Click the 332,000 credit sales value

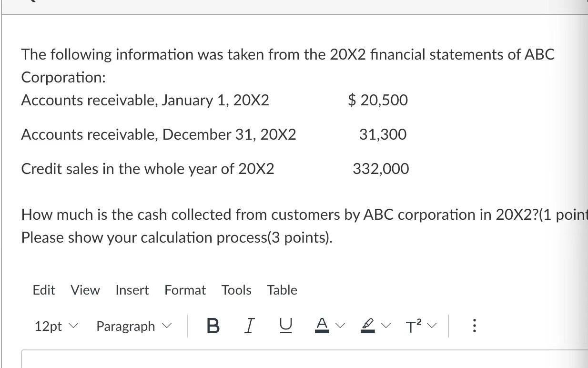(x=381, y=169)
